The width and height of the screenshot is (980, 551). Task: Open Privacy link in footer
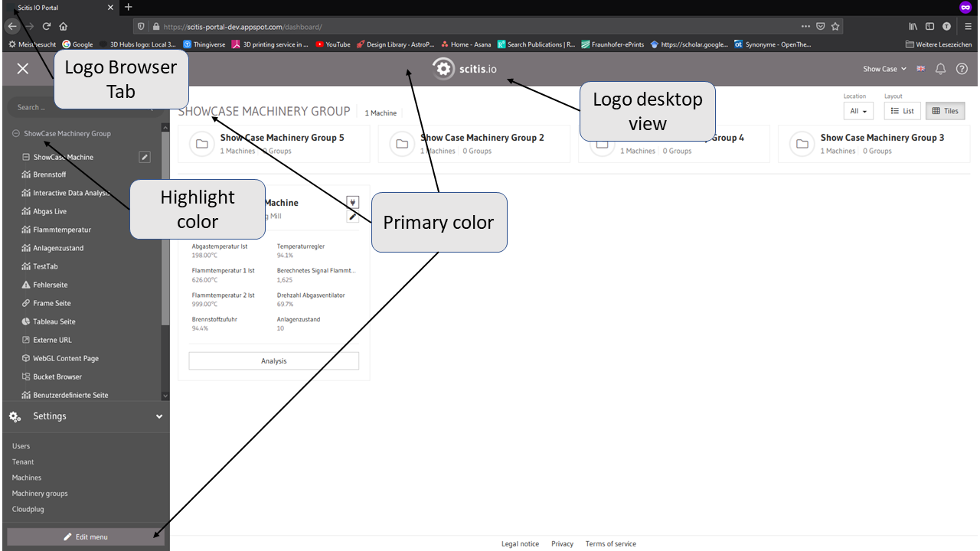[x=562, y=544]
